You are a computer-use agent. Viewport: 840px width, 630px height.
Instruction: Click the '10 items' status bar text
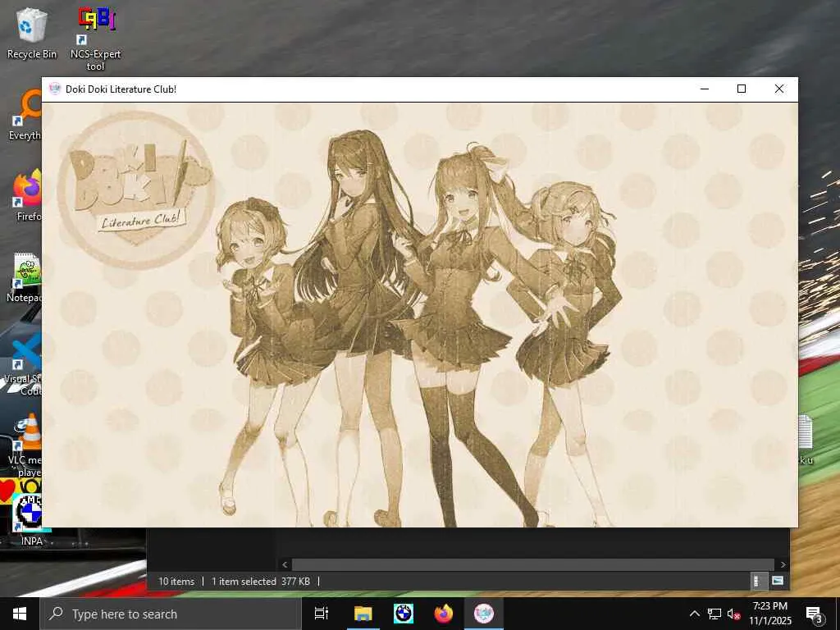(176, 582)
